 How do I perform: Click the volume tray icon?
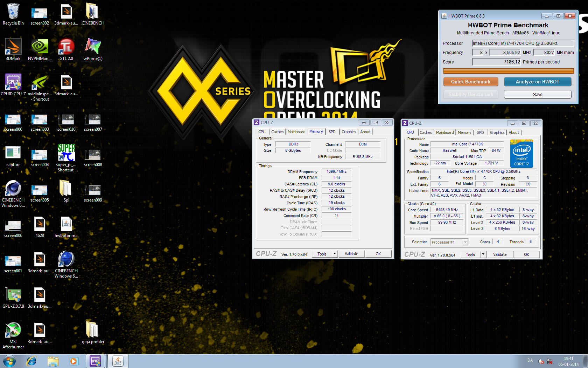pyautogui.click(x=541, y=361)
